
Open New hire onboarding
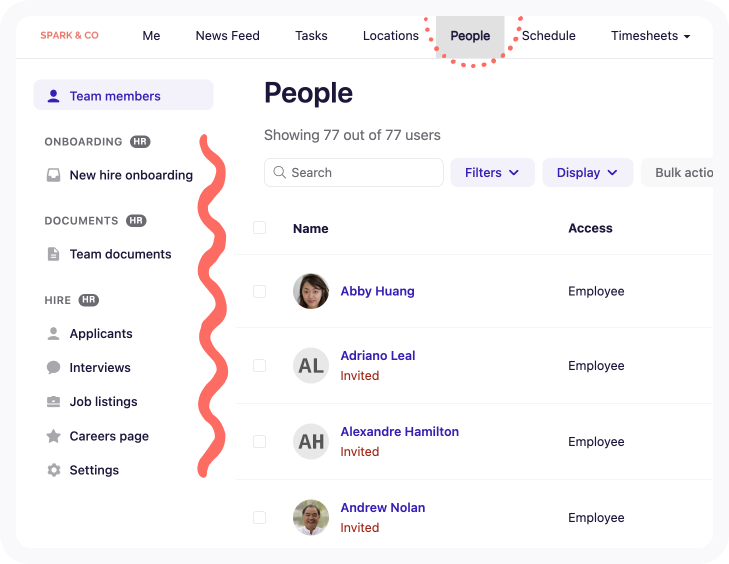[131, 175]
